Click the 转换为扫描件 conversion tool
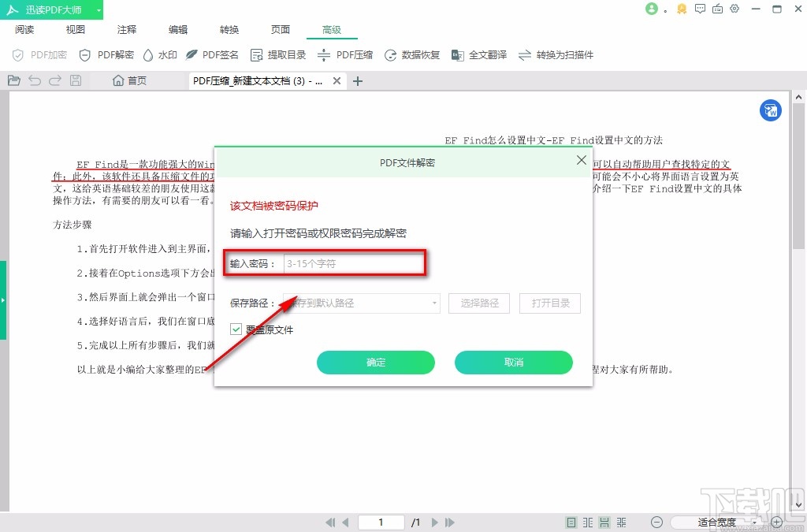Viewport: 807px width, 532px height. tap(552, 55)
